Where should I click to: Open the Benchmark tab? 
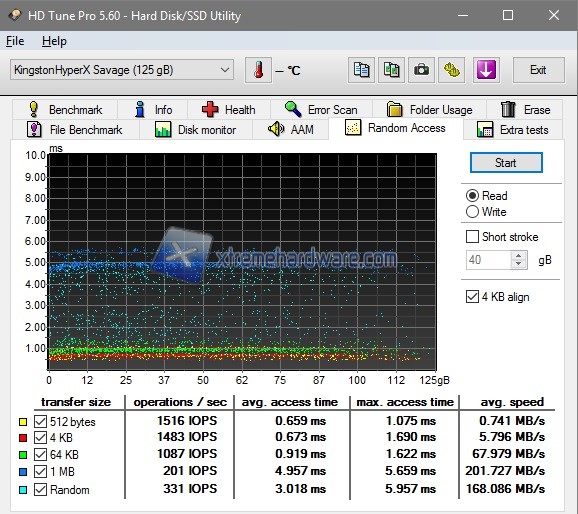point(65,110)
